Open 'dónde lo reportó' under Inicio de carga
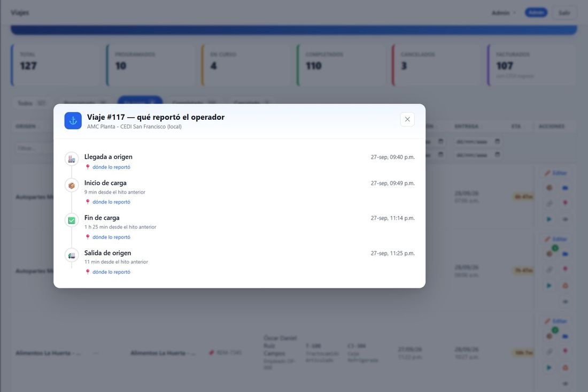The height and width of the screenshot is (392, 588). 111,202
